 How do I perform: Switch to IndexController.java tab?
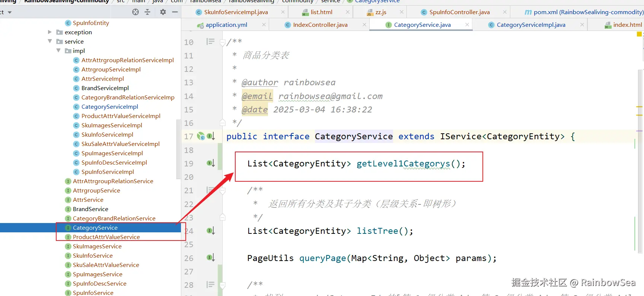point(320,25)
